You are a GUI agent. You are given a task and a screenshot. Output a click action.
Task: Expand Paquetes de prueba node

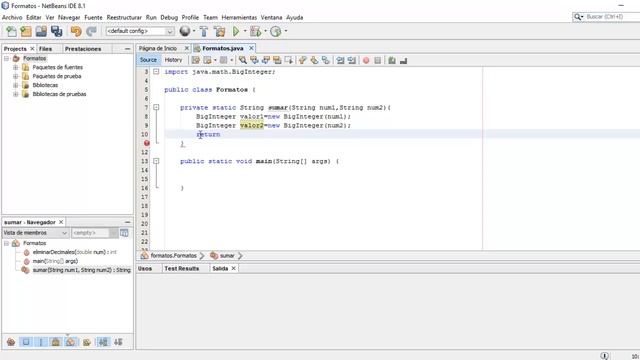(16, 76)
